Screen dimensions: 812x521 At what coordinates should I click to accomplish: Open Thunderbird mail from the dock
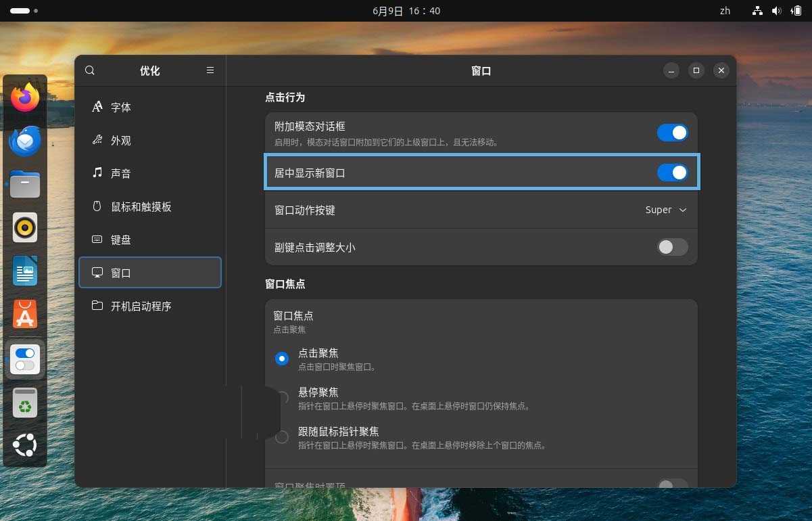click(25, 141)
